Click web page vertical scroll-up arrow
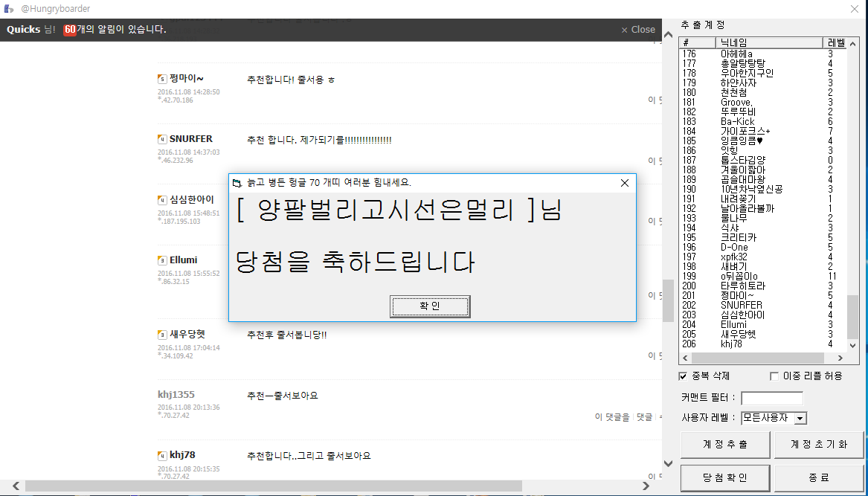The height and width of the screenshot is (496, 868). [x=668, y=34]
